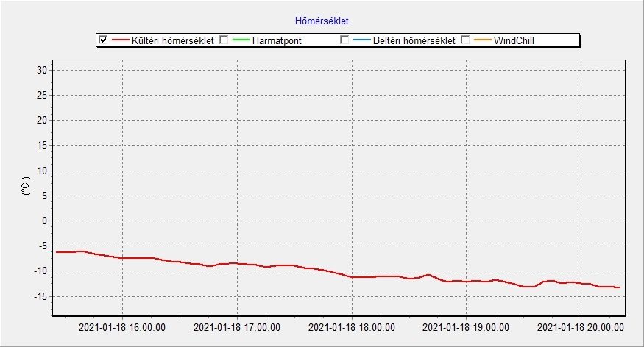644x347 pixels.
Task: Click the 30 value on the y-axis
Action: (x=42, y=70)
